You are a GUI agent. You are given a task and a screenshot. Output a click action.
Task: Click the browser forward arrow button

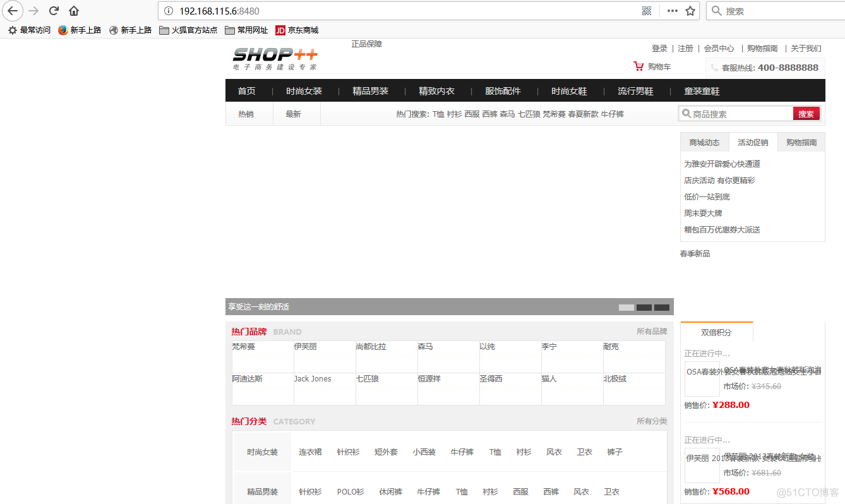click(34, 11)
